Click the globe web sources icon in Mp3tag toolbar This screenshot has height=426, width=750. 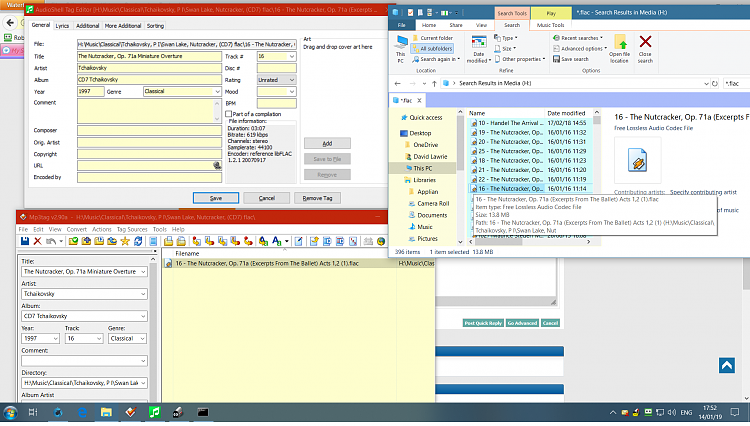click(x=381, y=241)
